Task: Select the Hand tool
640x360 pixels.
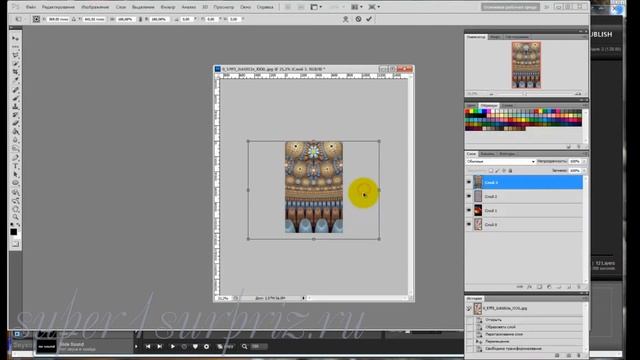Action: click(x=16, y=209)
